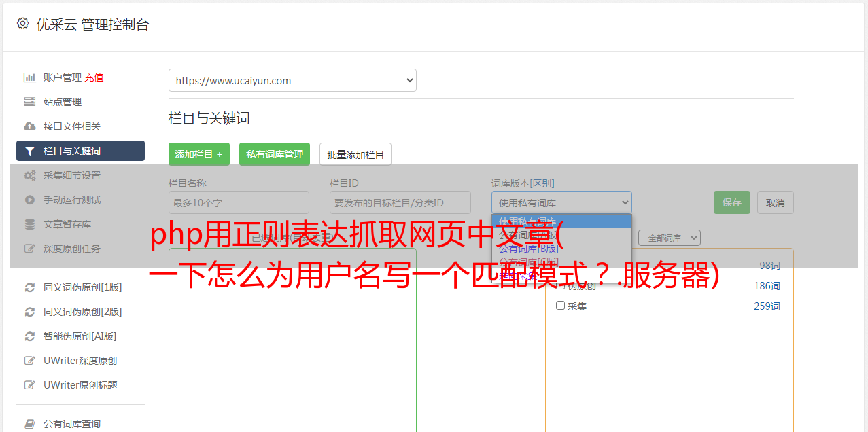Click the cloud upload icon for 接口文件相关

coord(30,126)
